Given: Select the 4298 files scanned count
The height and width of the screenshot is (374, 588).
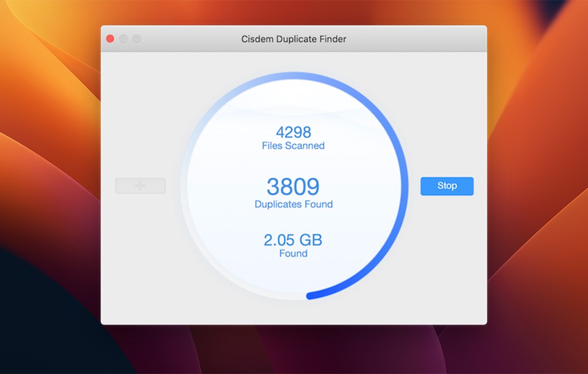Looking at the screenshot, I should tap(293, 131).
